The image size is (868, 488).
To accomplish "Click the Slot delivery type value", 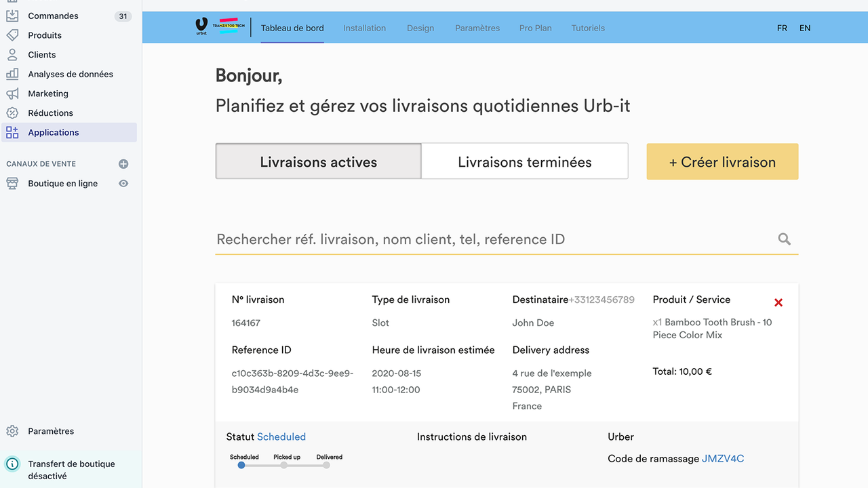I will (380, 323).
